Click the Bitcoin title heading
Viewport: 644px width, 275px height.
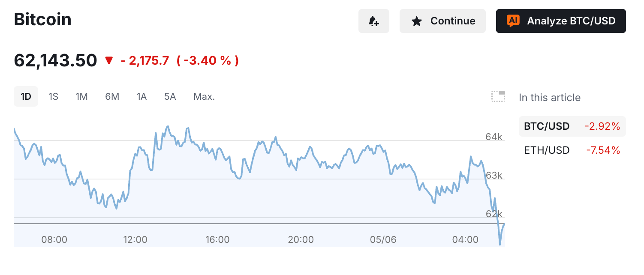pyautogui.click(x=42, y=19)
